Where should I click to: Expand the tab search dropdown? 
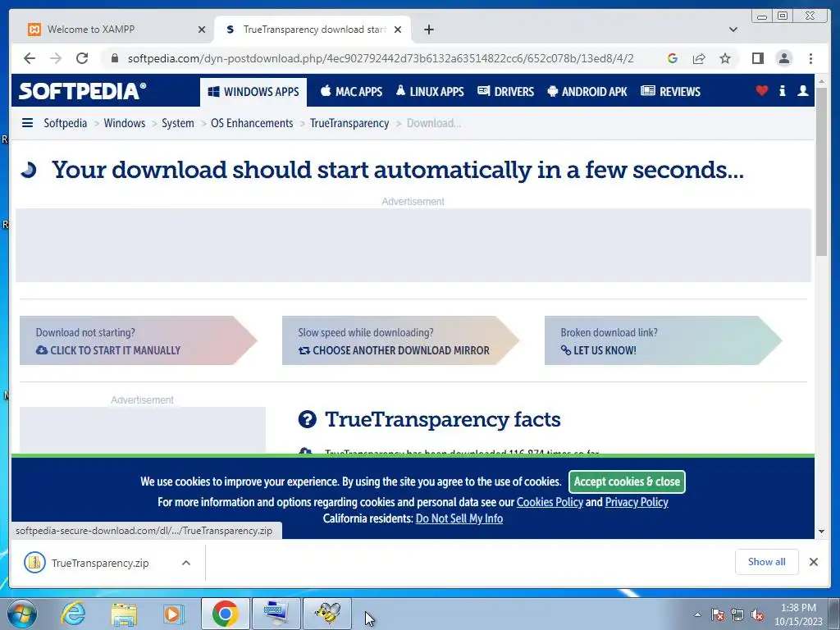point(733,30)
